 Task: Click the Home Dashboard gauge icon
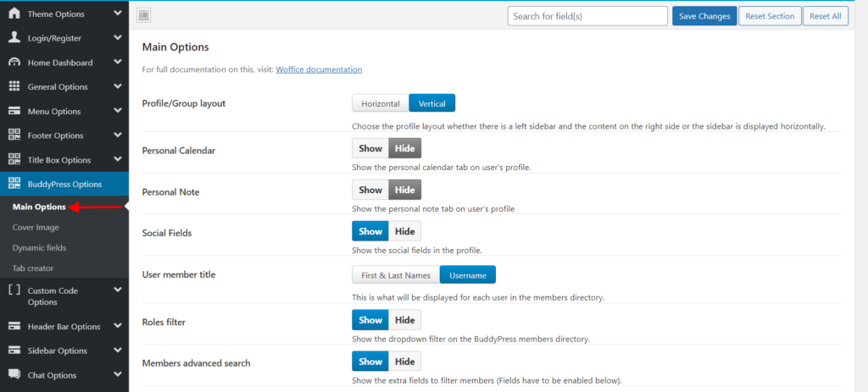14,63
